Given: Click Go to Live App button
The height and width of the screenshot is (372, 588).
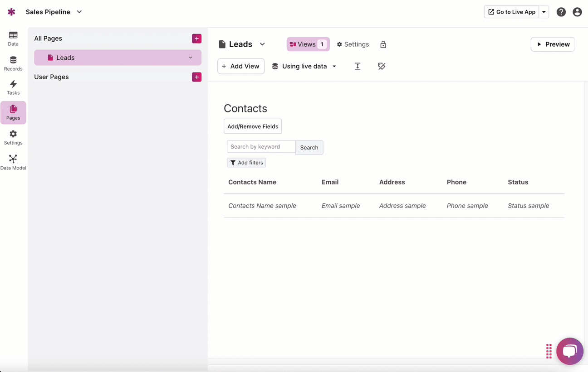Looking at the screenshot, I should (x=512, y=12).
